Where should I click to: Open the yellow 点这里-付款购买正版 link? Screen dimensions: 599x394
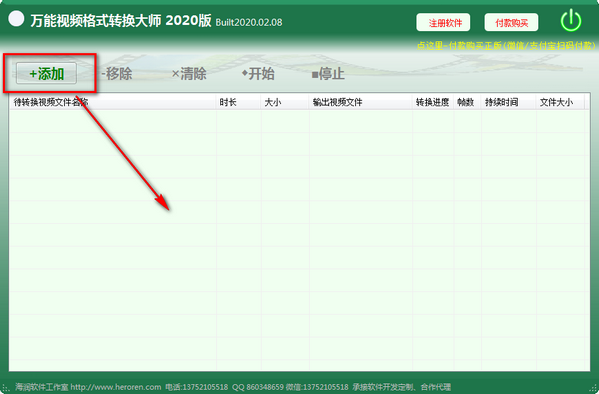506,46
